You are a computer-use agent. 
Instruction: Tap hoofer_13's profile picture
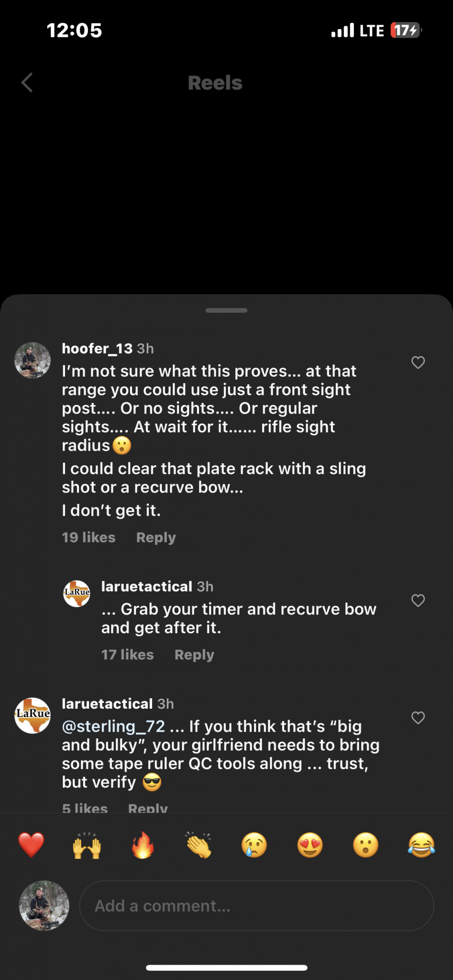33,360
